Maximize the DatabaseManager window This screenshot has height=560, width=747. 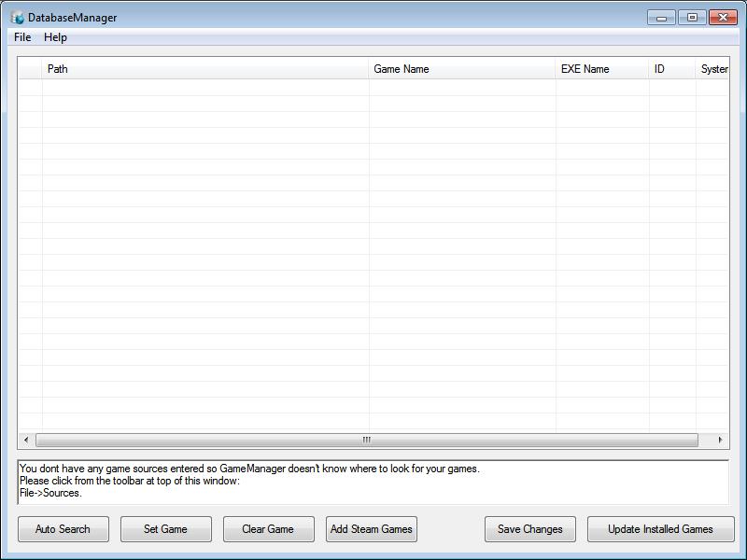tap(692, 17)
